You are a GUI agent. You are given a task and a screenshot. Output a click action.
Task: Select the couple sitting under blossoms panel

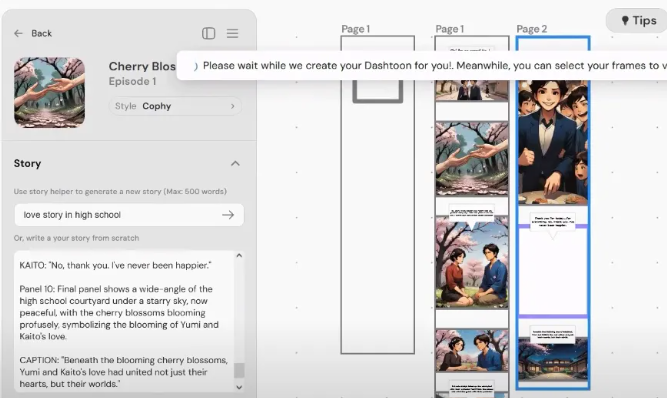472,262
